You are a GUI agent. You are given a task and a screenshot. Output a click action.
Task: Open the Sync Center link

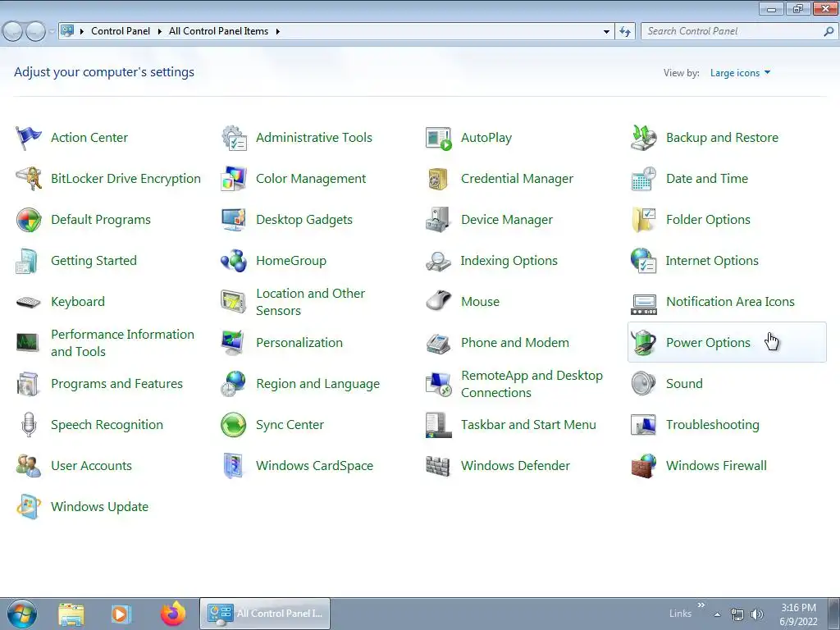point(290,425)
